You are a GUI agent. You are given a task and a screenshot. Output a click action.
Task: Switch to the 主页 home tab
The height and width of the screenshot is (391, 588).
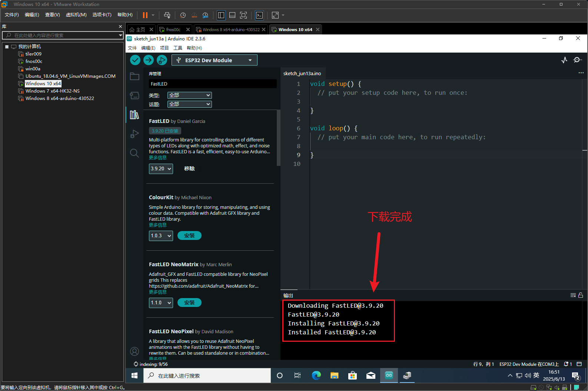pos(140,30)
